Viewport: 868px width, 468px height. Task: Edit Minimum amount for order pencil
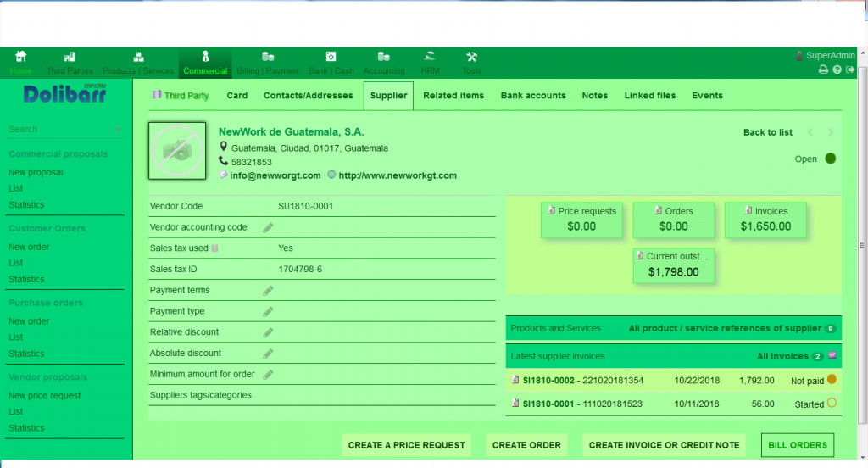[268, 375]
